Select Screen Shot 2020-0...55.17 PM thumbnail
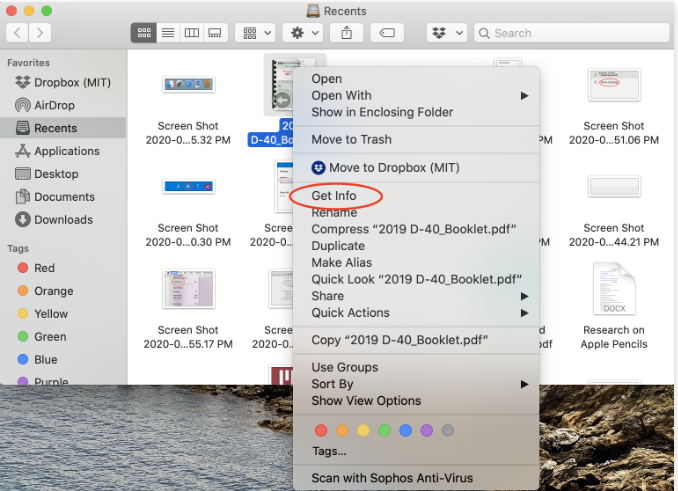Image resolution: width=678 pixels, height=491 pixels. (x=189, y=289)
